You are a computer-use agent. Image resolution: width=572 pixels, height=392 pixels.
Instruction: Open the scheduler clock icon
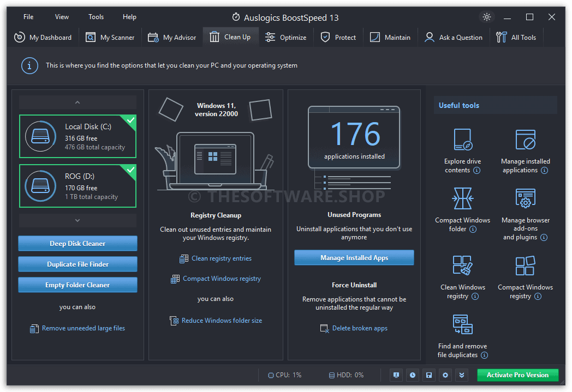413,375
